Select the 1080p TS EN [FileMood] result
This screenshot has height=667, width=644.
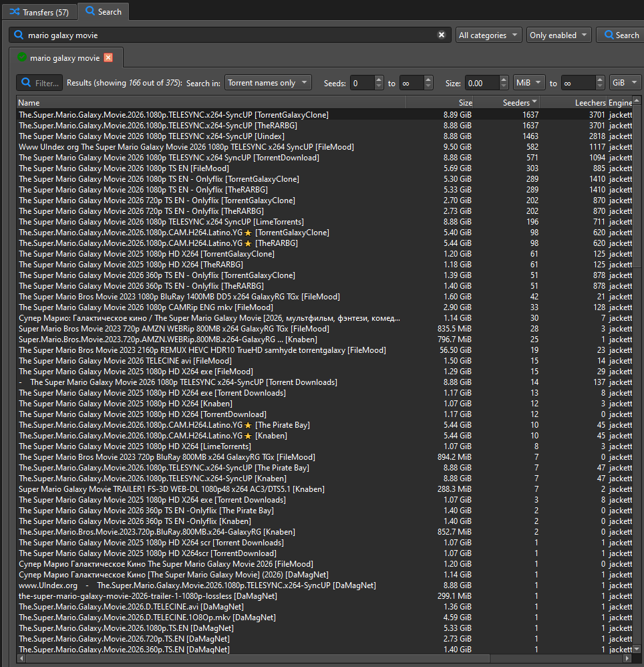(x=325, y=168)
